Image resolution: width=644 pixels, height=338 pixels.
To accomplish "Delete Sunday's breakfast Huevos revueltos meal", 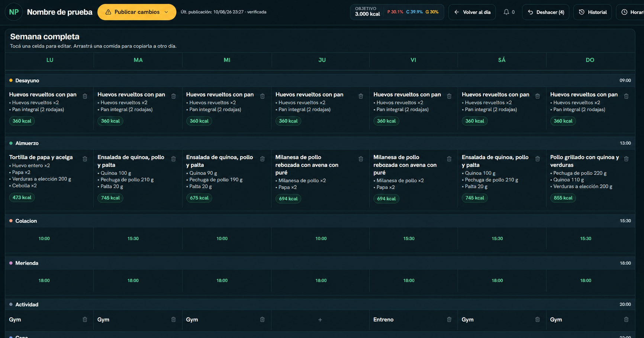I will click(x=626, y=96).
